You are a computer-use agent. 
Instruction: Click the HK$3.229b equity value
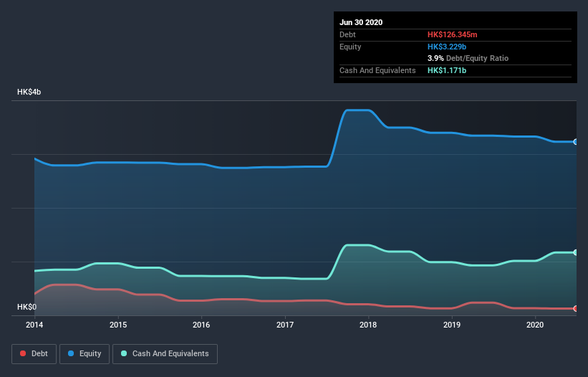click(447, 47)
